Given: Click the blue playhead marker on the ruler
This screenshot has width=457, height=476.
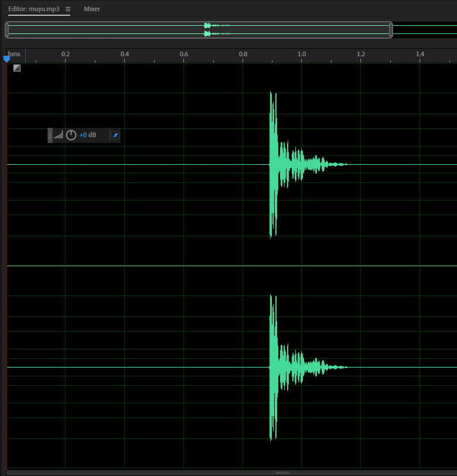Looking at the screenshot, I should pyautogui.click(x=7, y=59).
